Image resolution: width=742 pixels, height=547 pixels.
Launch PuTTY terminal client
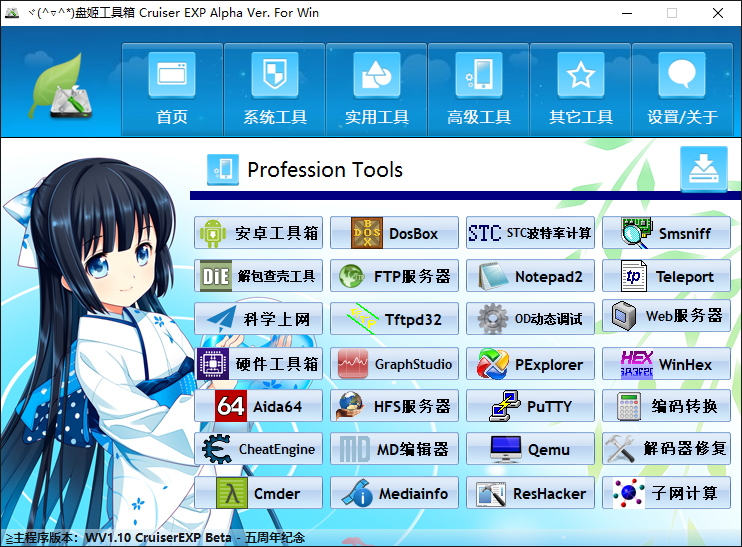pos(531,406)
